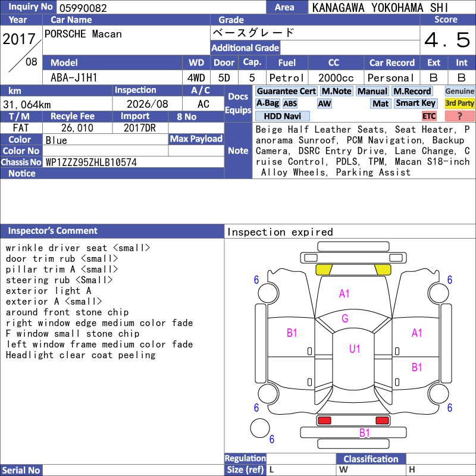The image size is (476, 476).
Task: Click the empty Serial No field
Action: click(x=133, y=470)
